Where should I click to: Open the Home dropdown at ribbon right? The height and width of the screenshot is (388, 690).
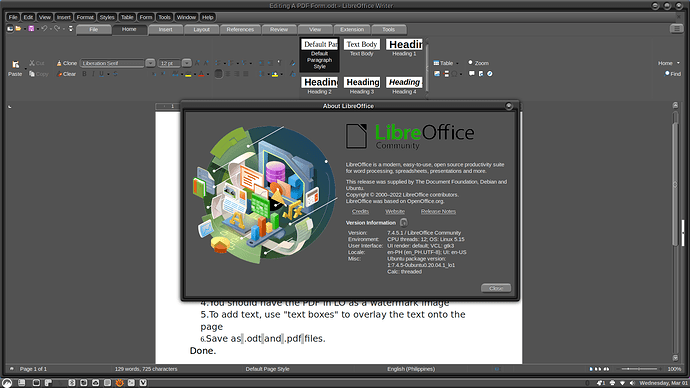click(x=669, y=63)
